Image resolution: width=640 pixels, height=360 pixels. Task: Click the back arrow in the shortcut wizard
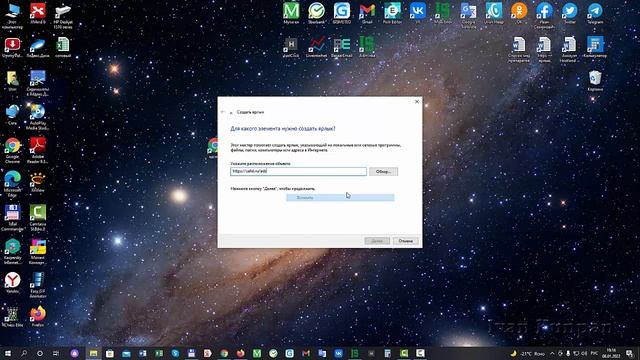point(223,112)
